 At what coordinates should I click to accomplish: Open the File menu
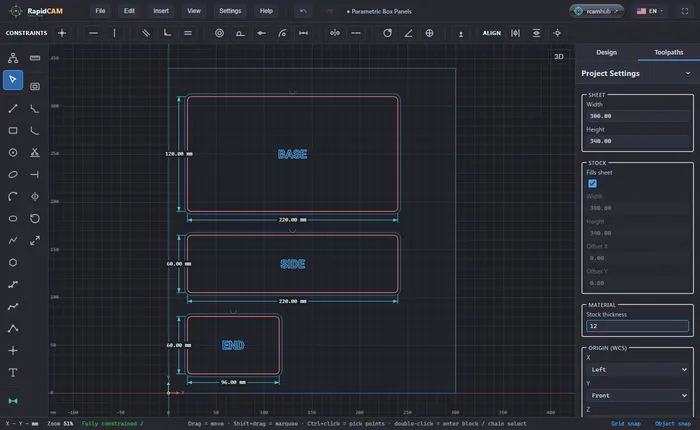tap(100, 11)
